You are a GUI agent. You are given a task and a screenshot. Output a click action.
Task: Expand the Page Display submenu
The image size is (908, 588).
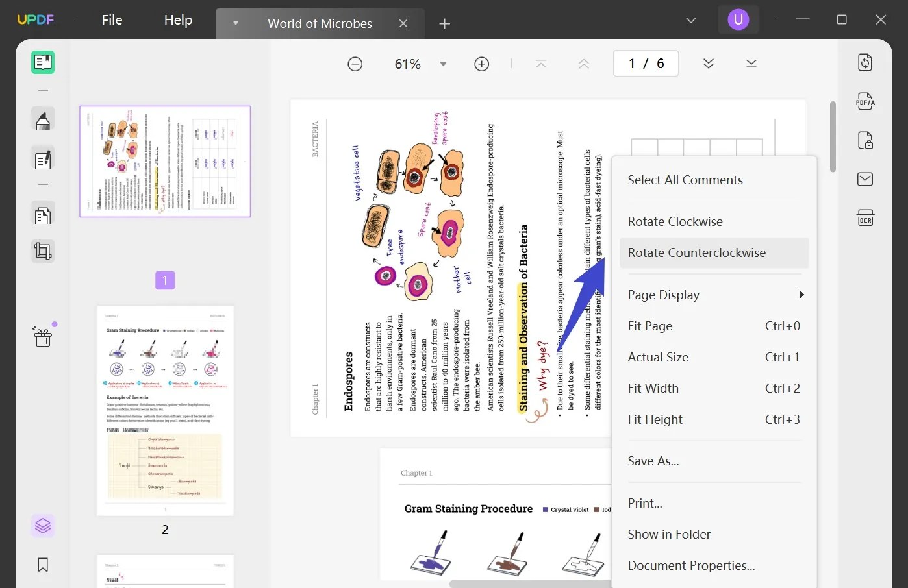coord(714,295)
